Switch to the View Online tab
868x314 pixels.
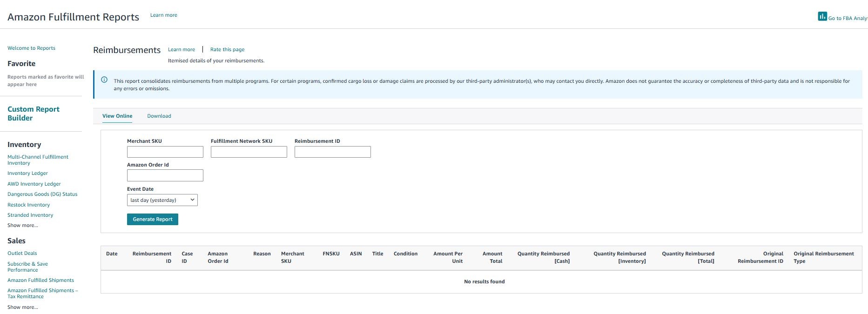117,116
